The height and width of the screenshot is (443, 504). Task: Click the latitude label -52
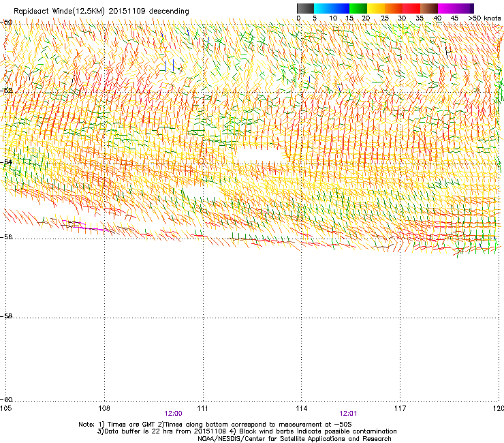point(6,91)
